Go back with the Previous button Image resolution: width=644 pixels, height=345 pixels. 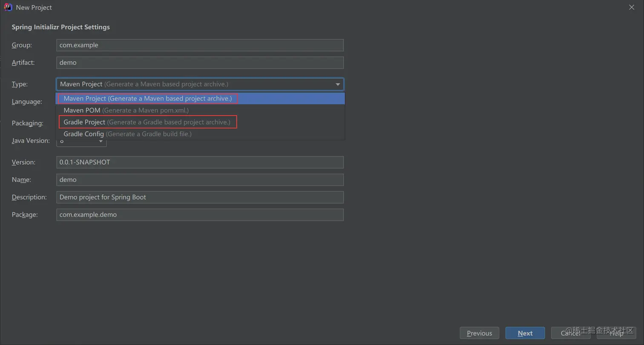[480, 333]
